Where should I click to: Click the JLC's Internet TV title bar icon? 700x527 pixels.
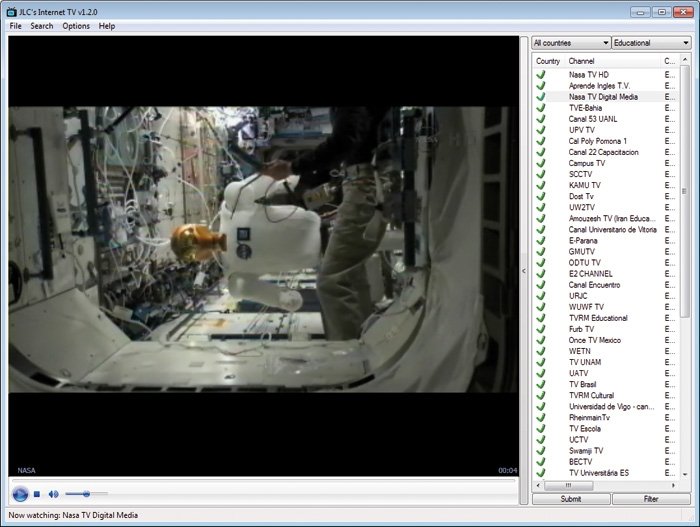(12, 12)
